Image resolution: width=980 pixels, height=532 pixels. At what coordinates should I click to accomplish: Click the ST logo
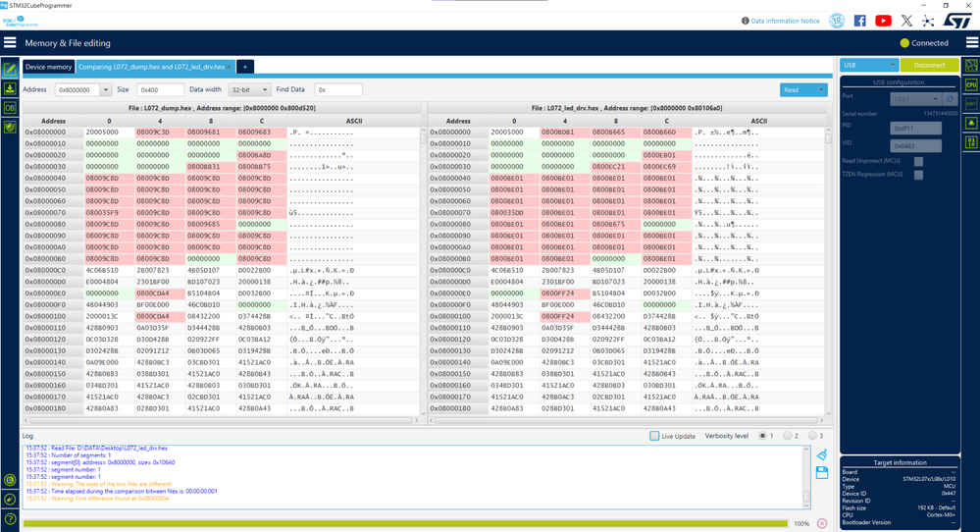click(x=956, y=21)
